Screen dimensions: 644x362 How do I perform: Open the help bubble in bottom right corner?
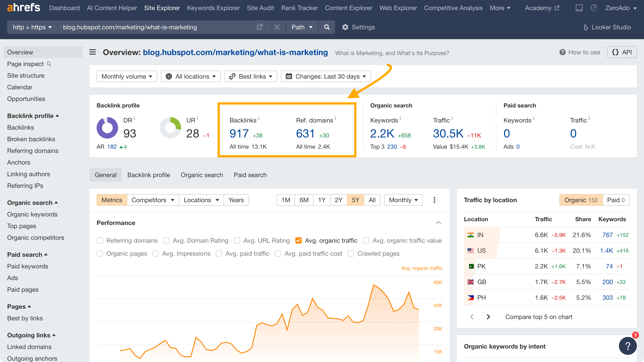pyautogui.click(x=627, y=346)
